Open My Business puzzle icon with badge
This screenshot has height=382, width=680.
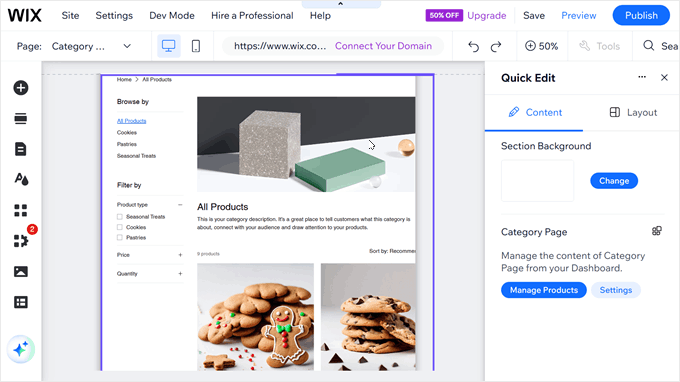click(x=21, y=240)
